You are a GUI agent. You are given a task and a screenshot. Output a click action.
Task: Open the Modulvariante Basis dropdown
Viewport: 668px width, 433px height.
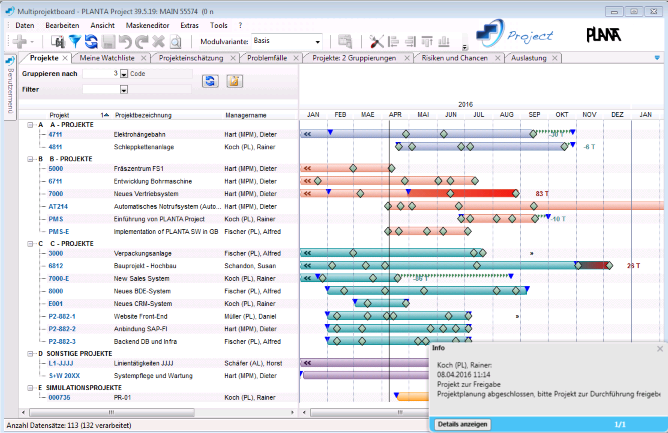pos(317,42)
